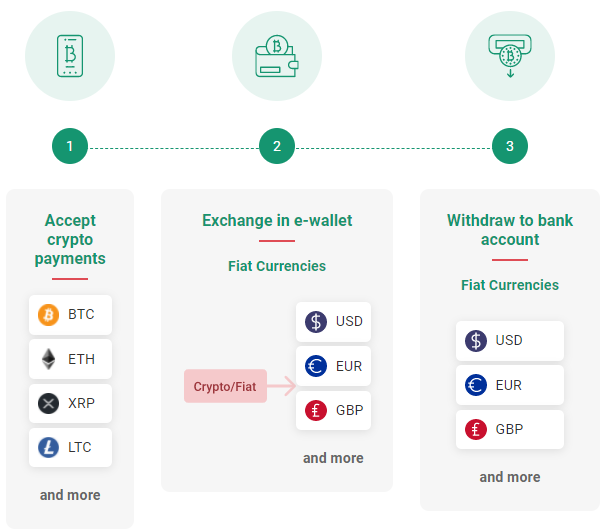This screenshot has height=531, width=605.
Task: Click the Accept crypto payments heading
Action: (70, 239)
